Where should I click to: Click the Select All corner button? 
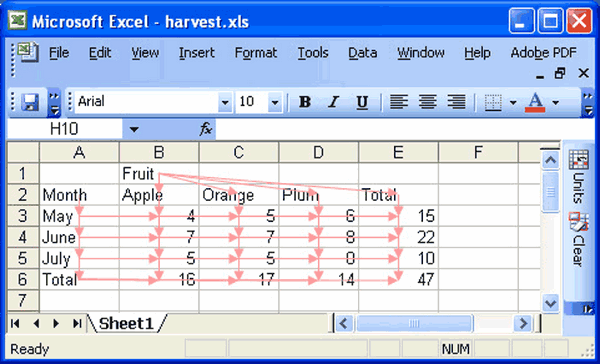tap(23, 153)
